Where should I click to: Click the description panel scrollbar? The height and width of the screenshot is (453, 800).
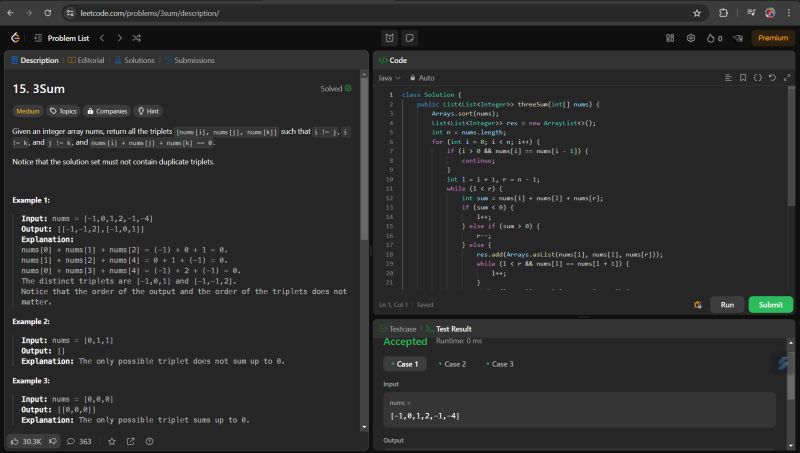click(x=364, y=158)
